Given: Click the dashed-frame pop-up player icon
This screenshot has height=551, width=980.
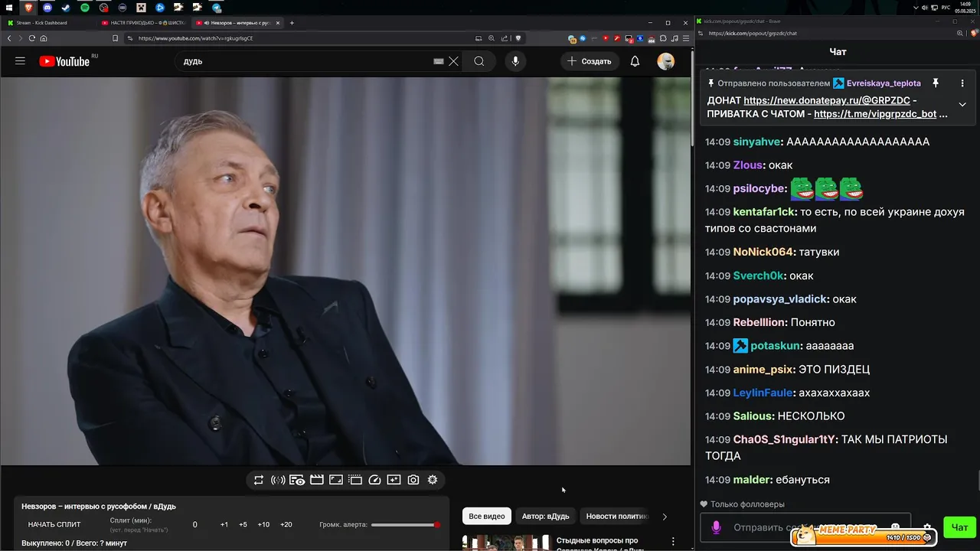Looking at the screenshot, I should click(x=355, y=480).
